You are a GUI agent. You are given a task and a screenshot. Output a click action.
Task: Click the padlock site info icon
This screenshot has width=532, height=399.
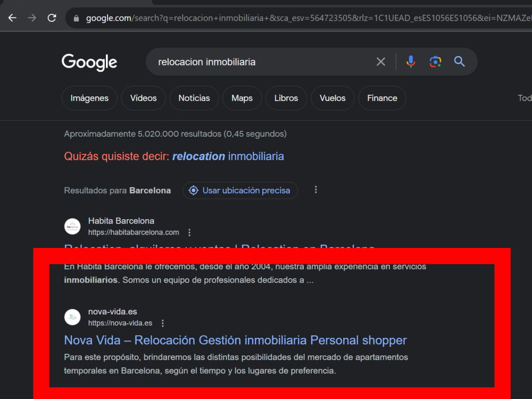[76, 18]
